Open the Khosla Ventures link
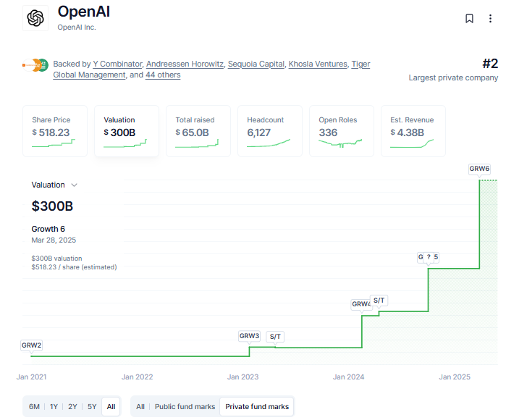This screenshot has height=420, width=506. [318, 64]
